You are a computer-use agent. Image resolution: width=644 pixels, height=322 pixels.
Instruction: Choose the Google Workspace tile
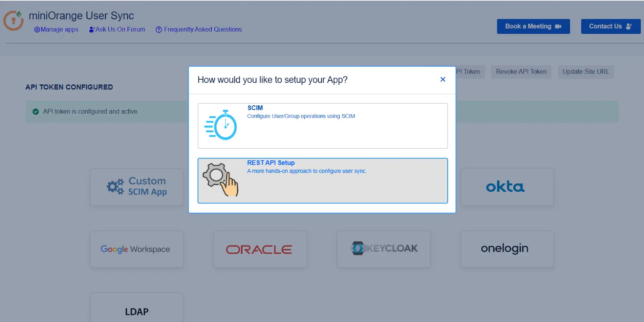137,249
